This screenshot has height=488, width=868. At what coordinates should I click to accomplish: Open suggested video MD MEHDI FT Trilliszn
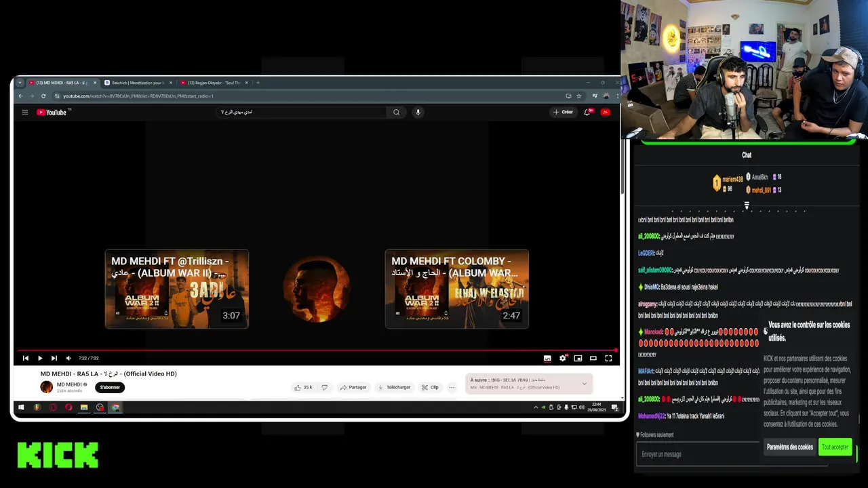tap(177, 289)
